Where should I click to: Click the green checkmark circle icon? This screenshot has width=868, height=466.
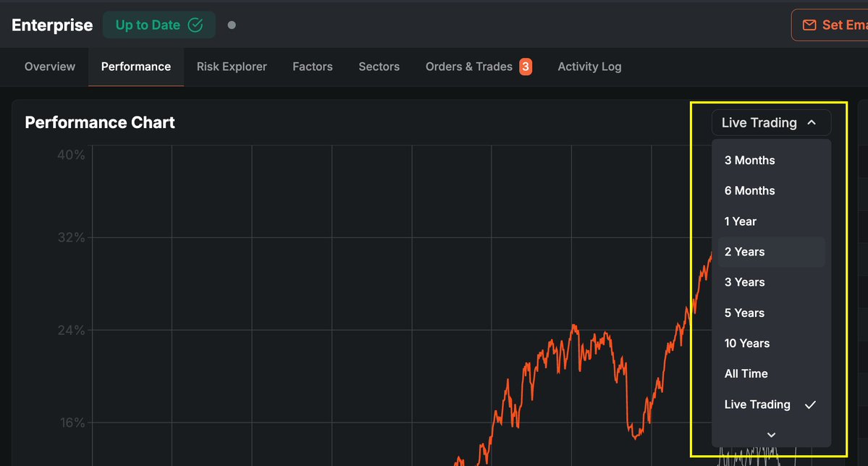pos(195,25)
